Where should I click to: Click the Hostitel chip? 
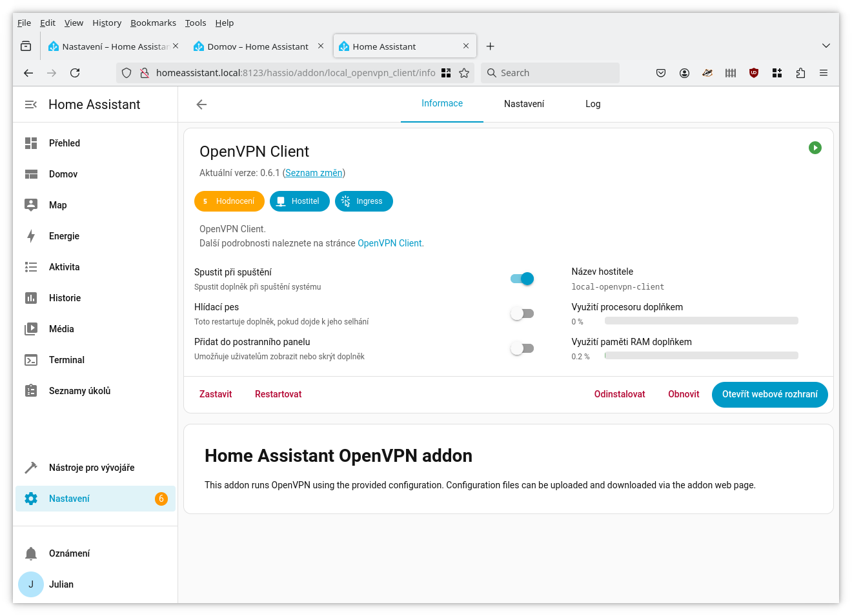pyautogui.click(x=299, y=201)
